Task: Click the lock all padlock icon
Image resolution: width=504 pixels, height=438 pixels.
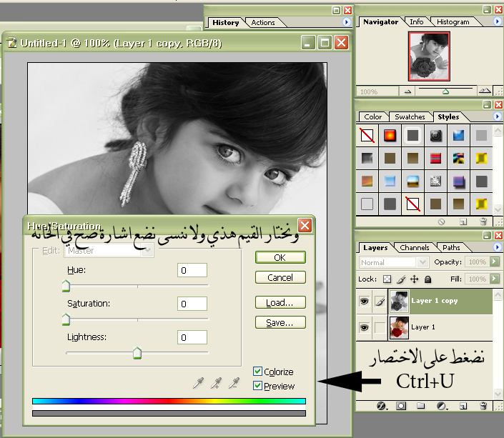Action: (x=428, y=279)
